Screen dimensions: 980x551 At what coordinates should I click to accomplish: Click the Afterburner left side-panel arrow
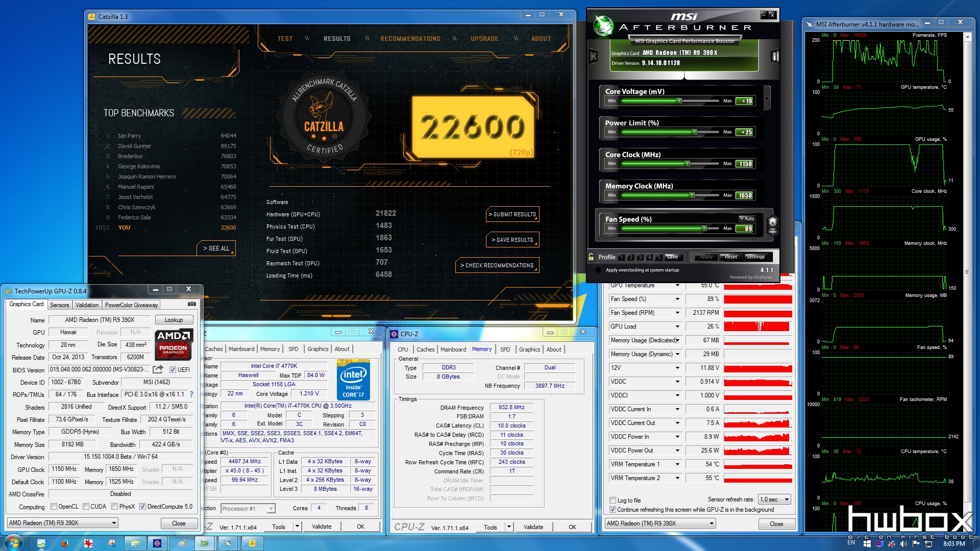pyautogui.click(x=593, y=57)
